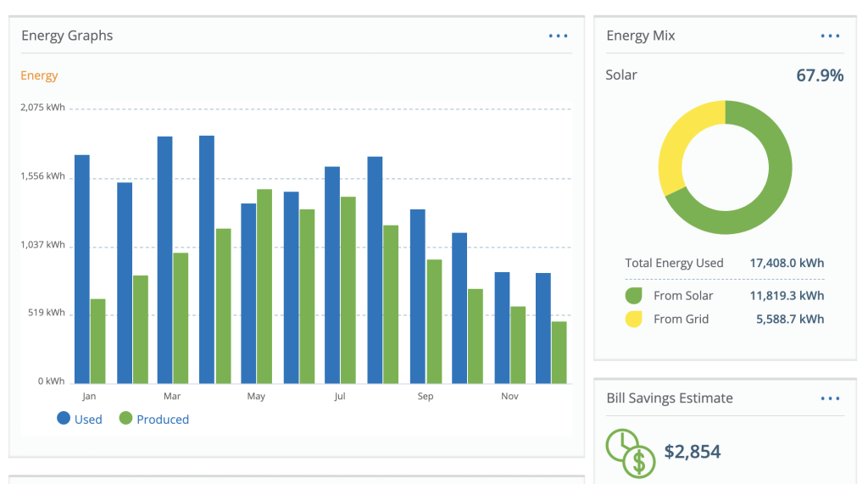Viewport: 868px width, 484px height.
Task: Click the bill savings clock-and-dollar icon
Action: pyautogui.click(x=631, y=453)
